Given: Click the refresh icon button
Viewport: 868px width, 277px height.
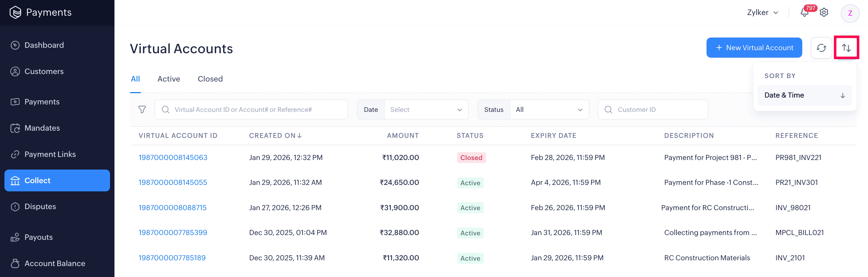Looking at the screenshot, I should 821,48.
